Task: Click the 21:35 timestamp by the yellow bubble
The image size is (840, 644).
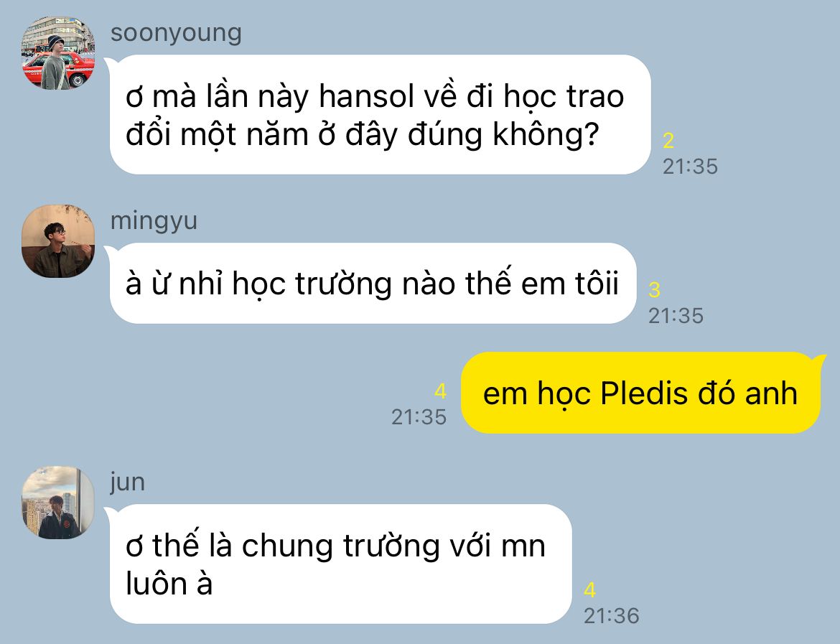Action: 419,417
